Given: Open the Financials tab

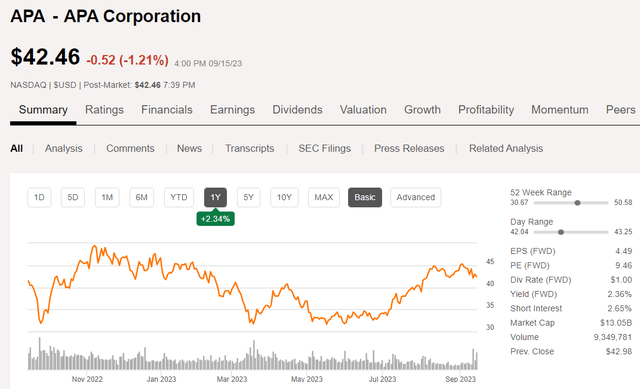Looking at the screenshot, I should (167, 110).
